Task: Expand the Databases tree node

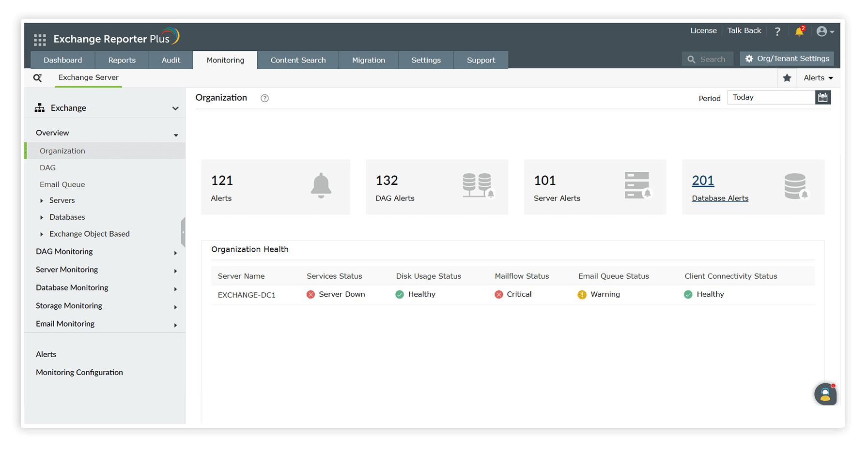Action: click(42, 218)
